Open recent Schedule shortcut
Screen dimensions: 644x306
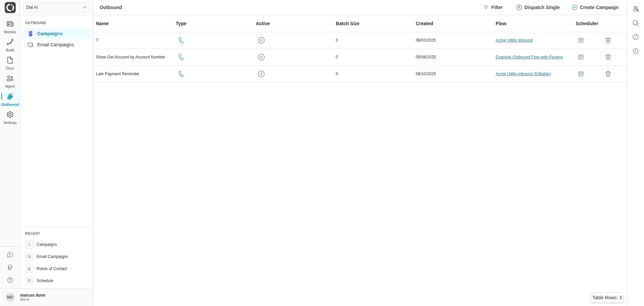[x=57, y=281]
